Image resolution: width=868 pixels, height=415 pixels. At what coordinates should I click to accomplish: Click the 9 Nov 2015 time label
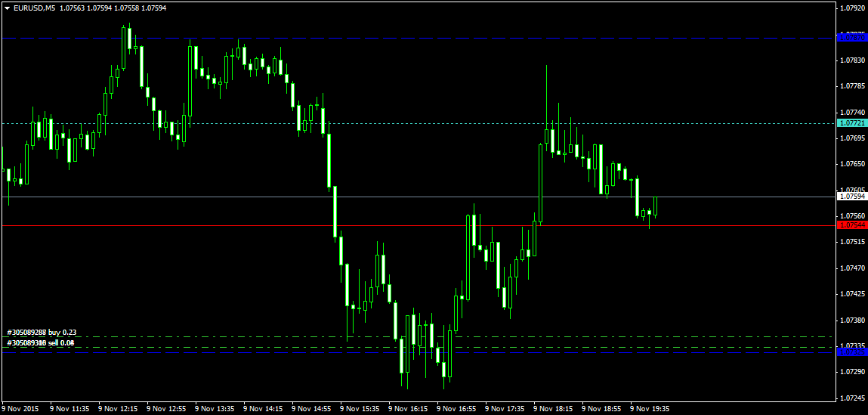point(20,408)
